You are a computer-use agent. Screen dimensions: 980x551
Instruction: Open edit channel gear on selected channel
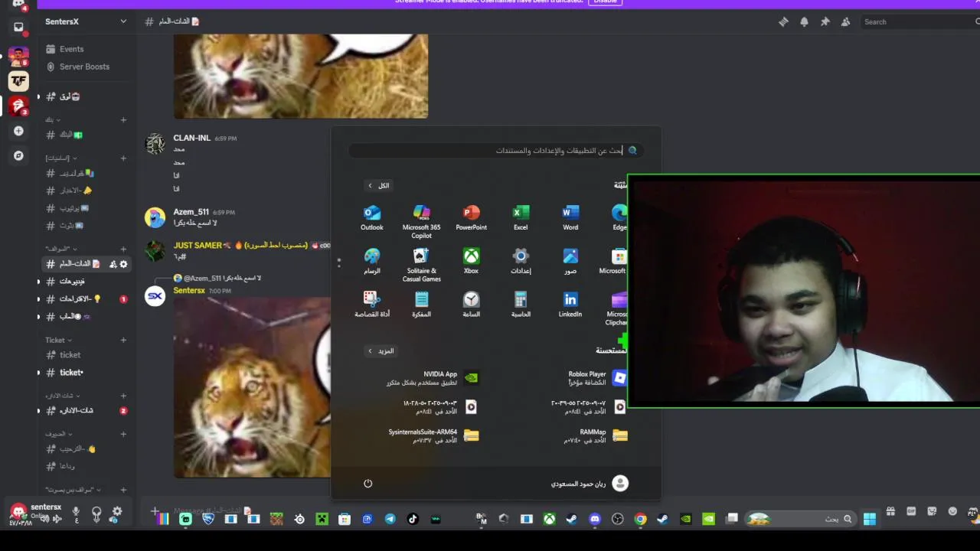coord(123,264)
